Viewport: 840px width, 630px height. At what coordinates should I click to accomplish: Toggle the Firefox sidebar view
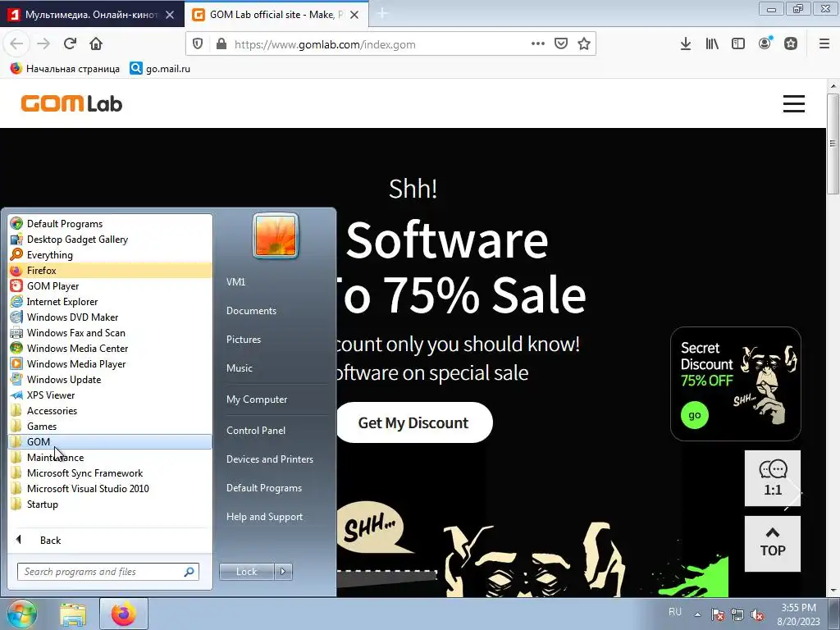[738, 44]
